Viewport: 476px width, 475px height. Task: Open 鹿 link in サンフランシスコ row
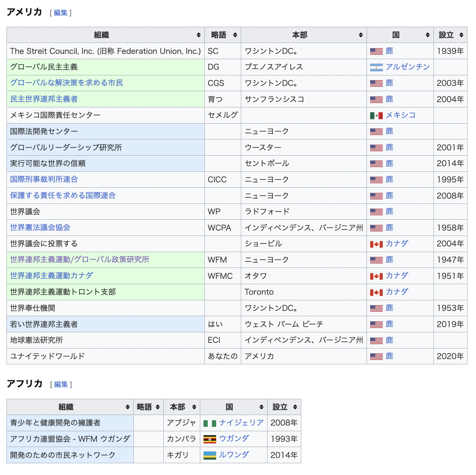[389, 99]
